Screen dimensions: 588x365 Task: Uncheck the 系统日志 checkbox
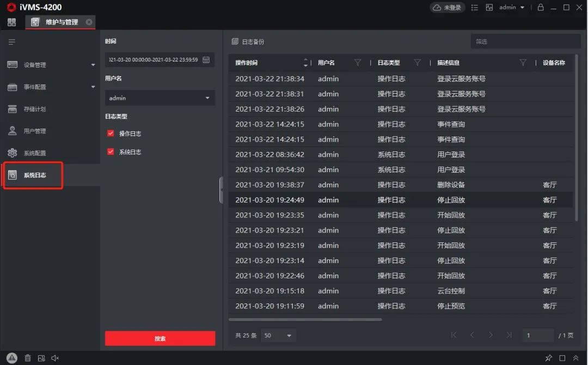[x=111, y=152]
